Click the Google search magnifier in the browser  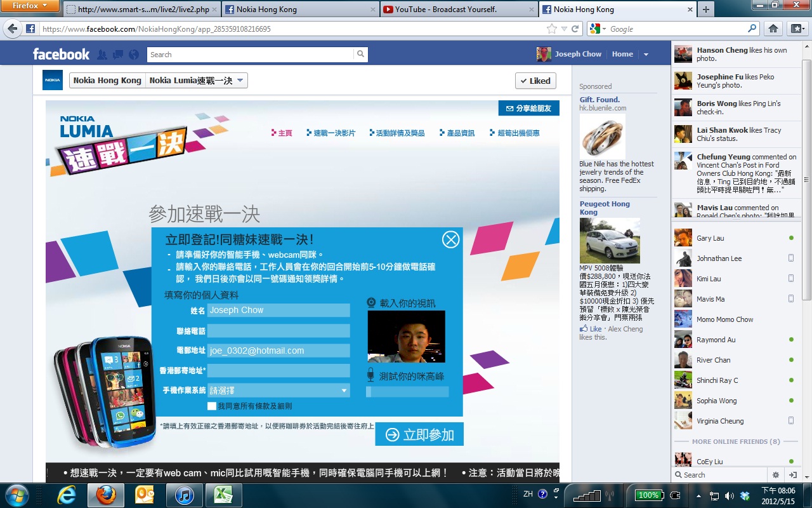pyautogui.click(x=752, y=29)
